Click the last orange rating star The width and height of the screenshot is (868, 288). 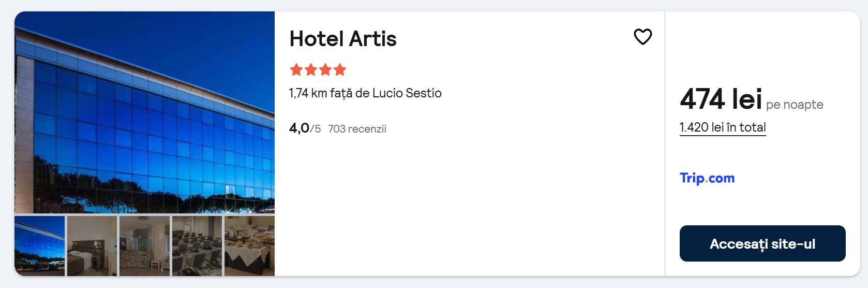pos(340,70)
